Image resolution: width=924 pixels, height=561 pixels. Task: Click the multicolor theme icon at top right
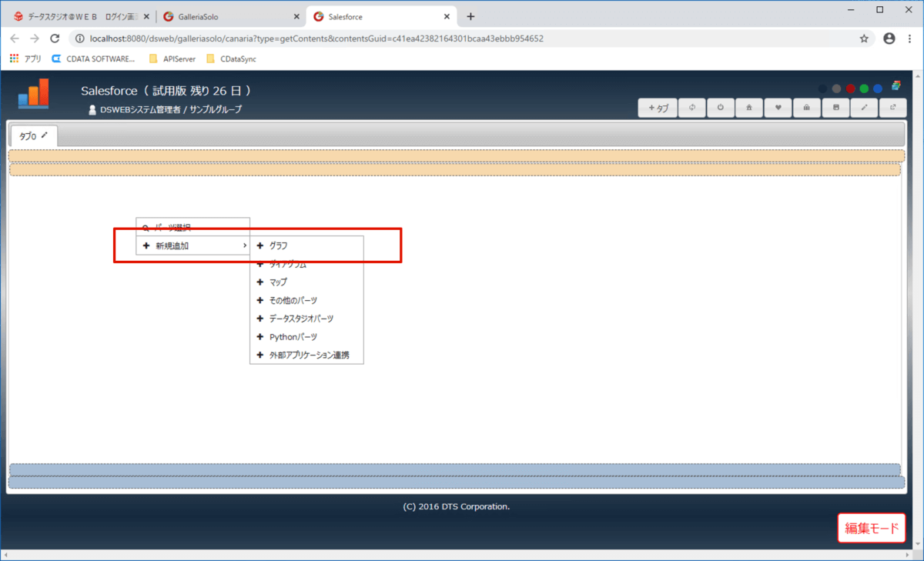[x=896, y=87]
